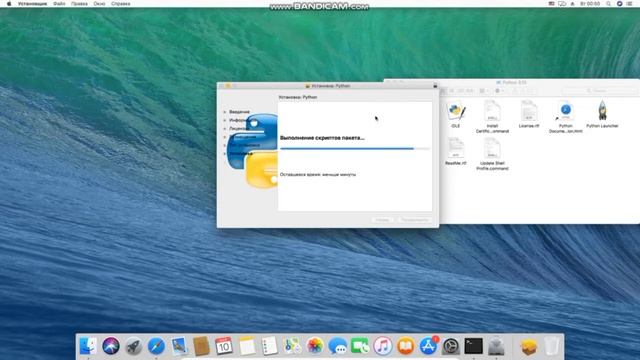Open Calendar icon showing 10

click(224, 346)
